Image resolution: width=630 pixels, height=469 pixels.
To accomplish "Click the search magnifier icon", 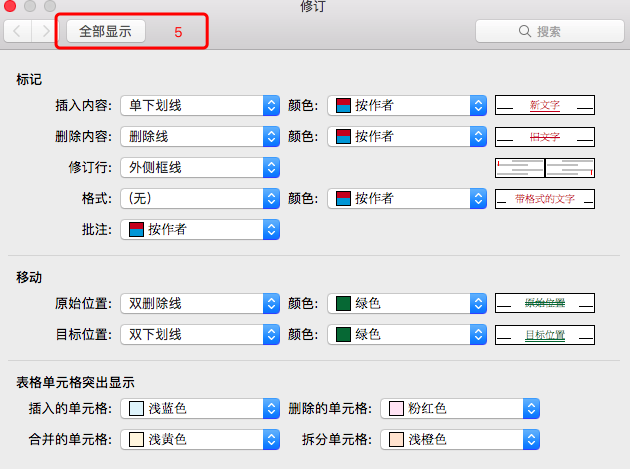I will tap(524, 31).
